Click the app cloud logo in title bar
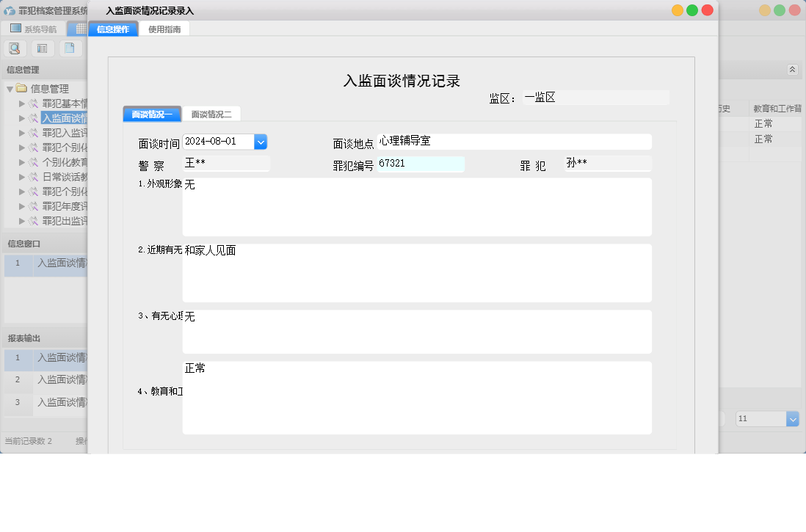Screen dimensions: 806x532 click(10, 10)
